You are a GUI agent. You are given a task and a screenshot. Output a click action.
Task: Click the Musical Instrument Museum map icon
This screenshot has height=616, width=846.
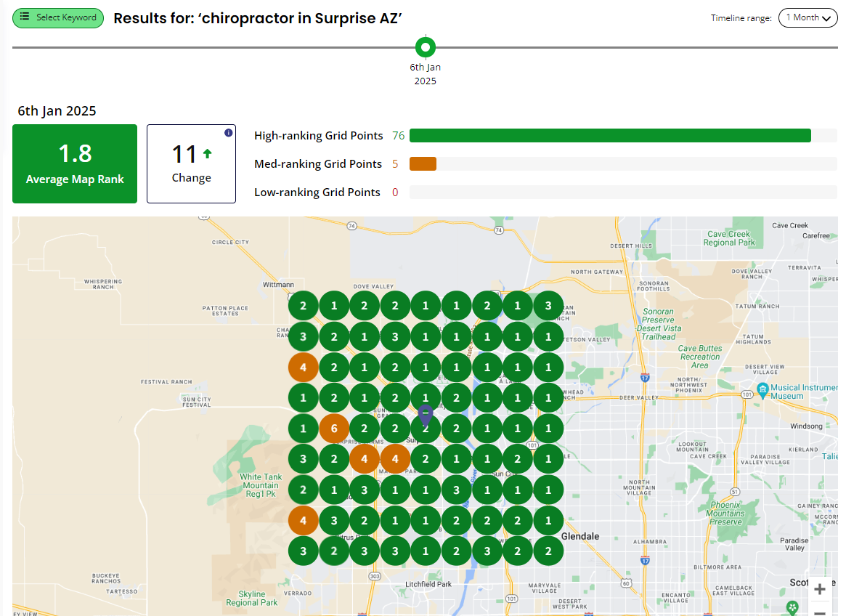(x=762, y=389)
